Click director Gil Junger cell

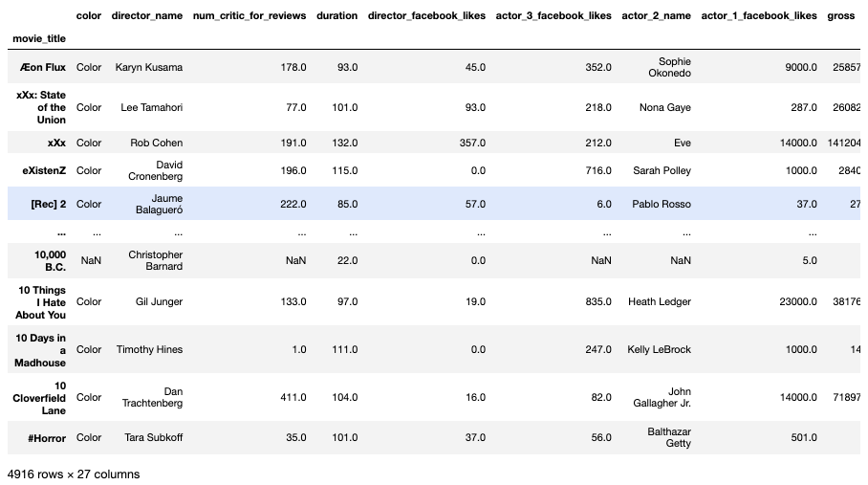159,301
